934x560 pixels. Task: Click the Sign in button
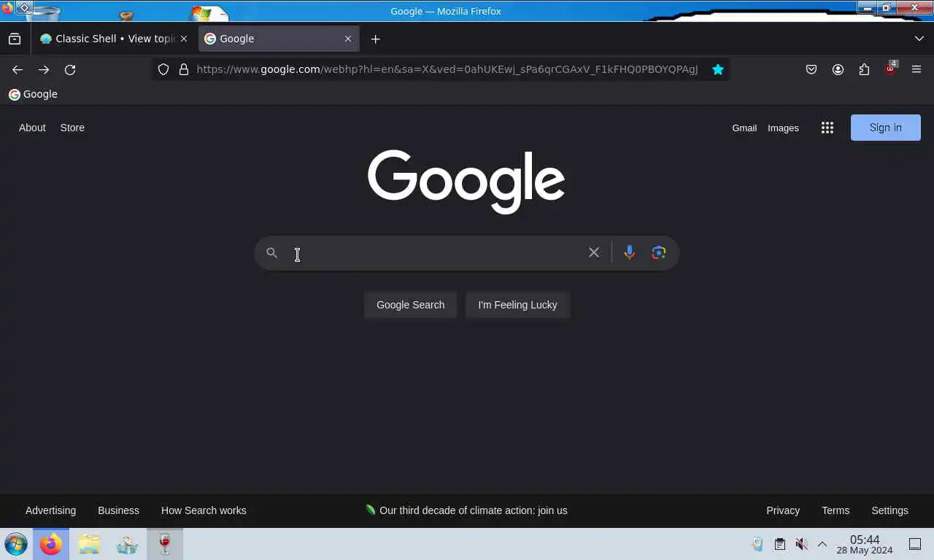click(886, 128)
